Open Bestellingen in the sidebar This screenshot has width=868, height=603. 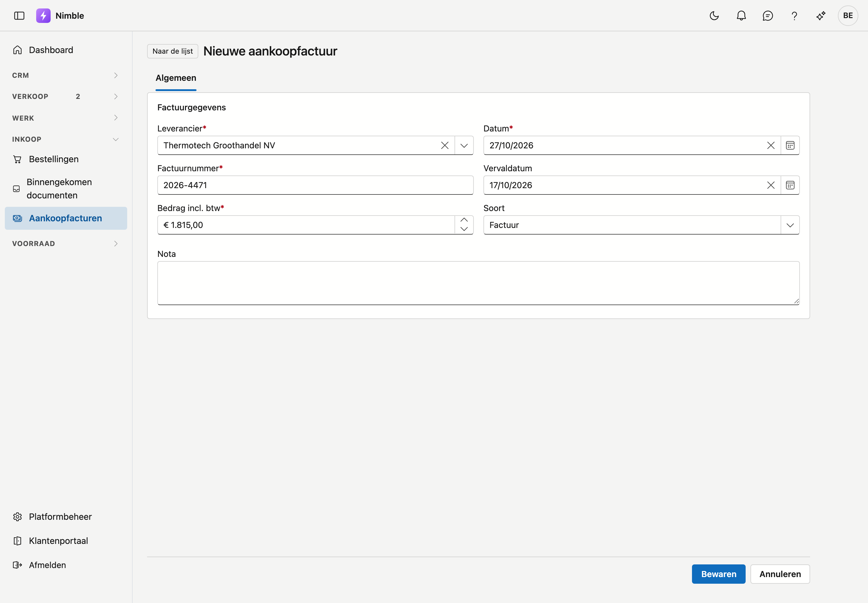click(66, 159)
